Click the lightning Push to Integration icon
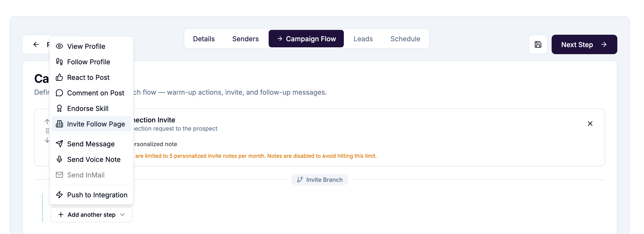 59,194
